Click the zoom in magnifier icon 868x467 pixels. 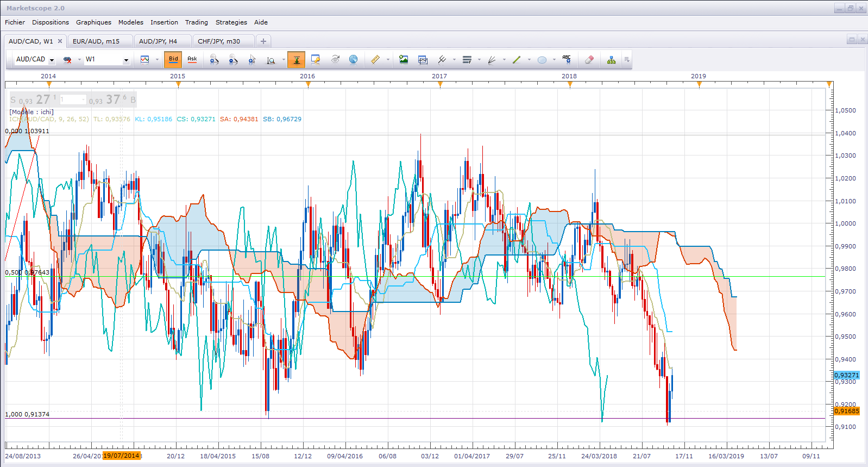pyautogui.click(x=214, y=60)
